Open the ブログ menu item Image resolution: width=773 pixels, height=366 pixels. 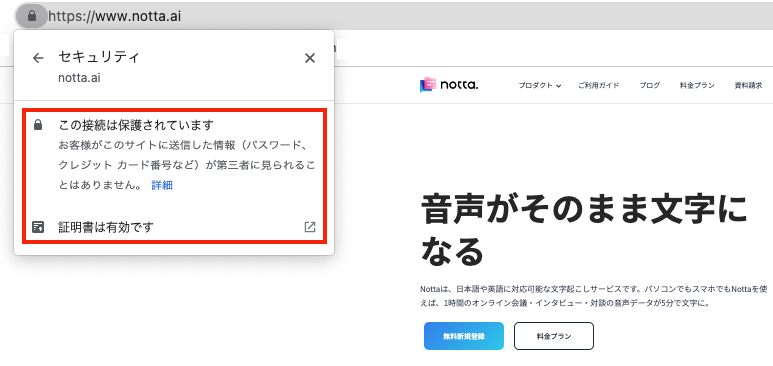[x=650, y=85]
